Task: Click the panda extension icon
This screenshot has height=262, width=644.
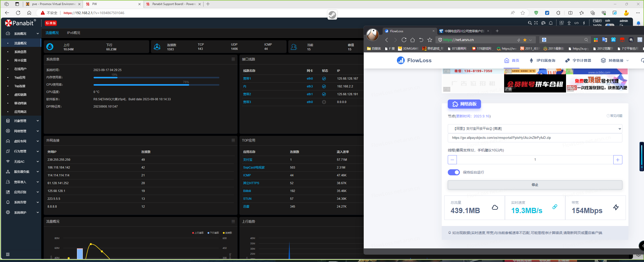Action: pyautogui.click(x=631, y=40)
